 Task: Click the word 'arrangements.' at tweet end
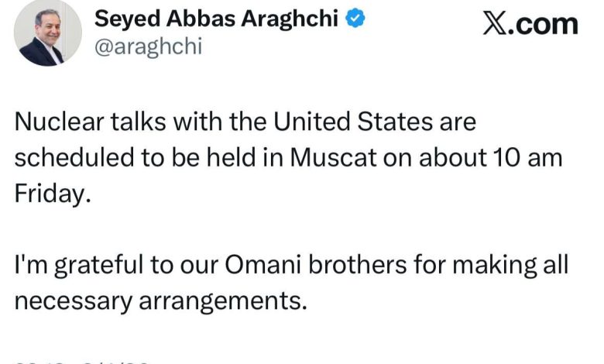(223, 301)
